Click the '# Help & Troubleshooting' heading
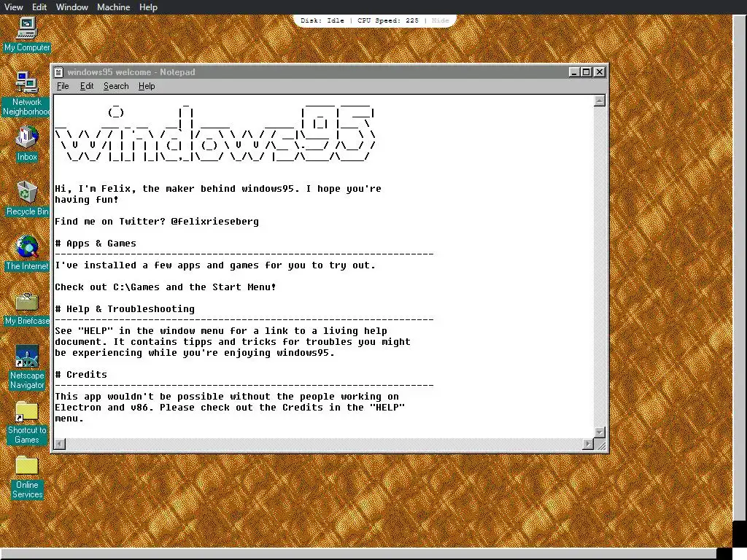Screen dimensions: 747x560 coord(125,309)
